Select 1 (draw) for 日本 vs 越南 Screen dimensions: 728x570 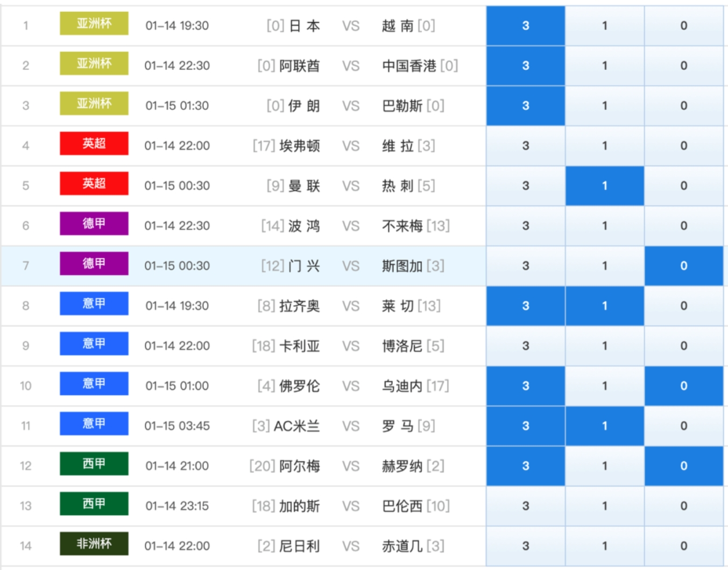point(605,25)
